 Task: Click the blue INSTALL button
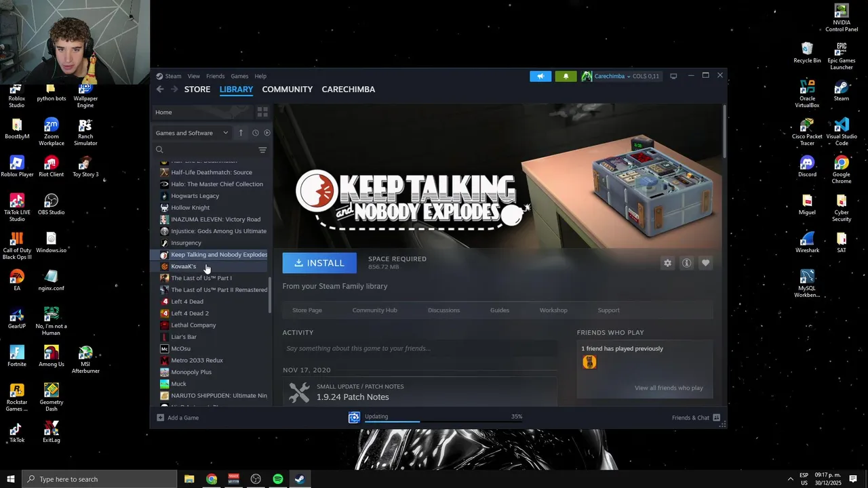(x=319, y=263)
